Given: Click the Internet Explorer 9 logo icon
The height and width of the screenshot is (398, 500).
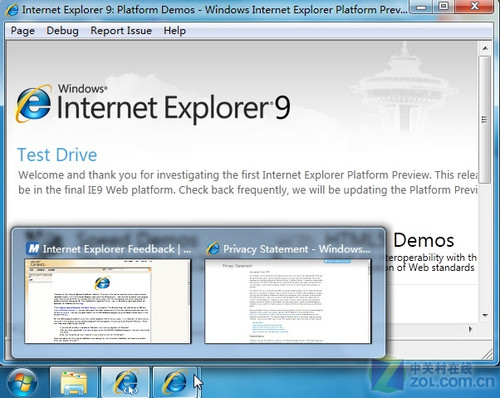Looking at the screenshot, I should coord(33,104).
